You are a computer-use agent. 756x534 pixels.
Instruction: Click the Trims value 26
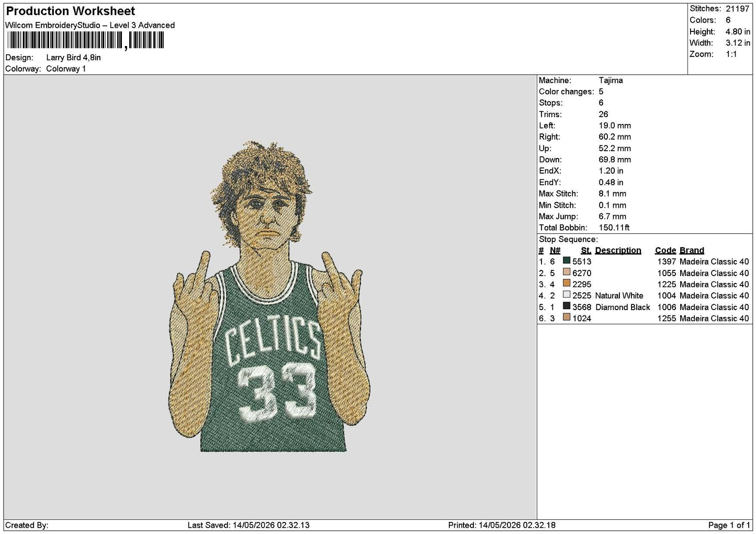click(x=603, y=114)
